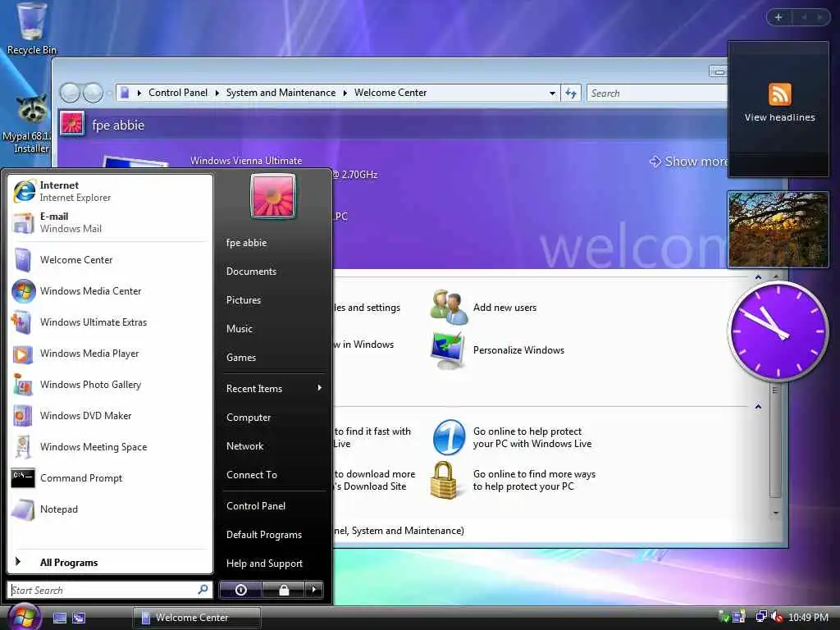Open Windows Photo Gallery
This screenshot has width=840, height=630.
click(110, 384)
